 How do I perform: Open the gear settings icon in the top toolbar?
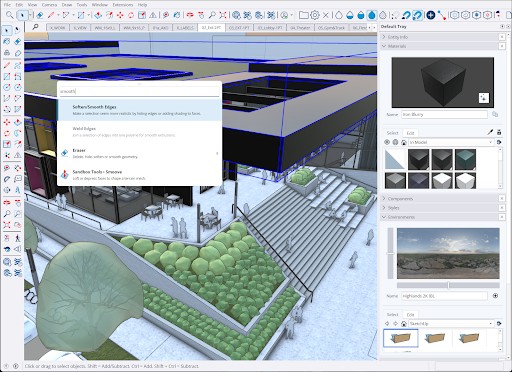tap(315, 15)
